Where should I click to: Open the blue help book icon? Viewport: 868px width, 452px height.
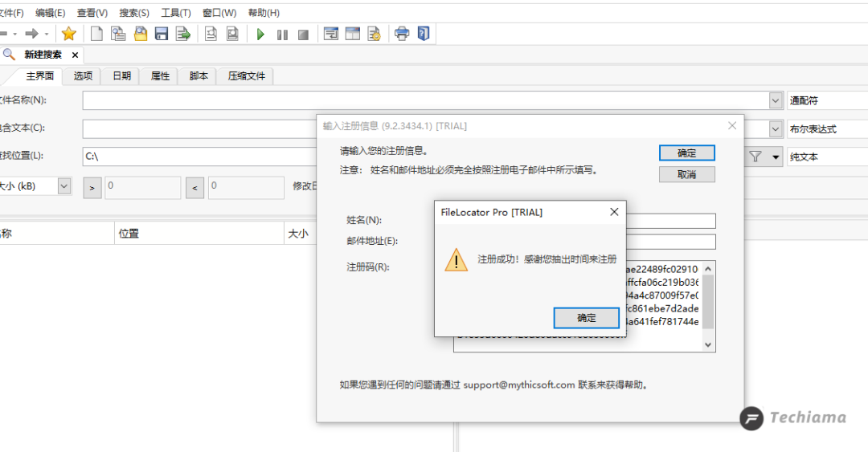click(424, 34)
